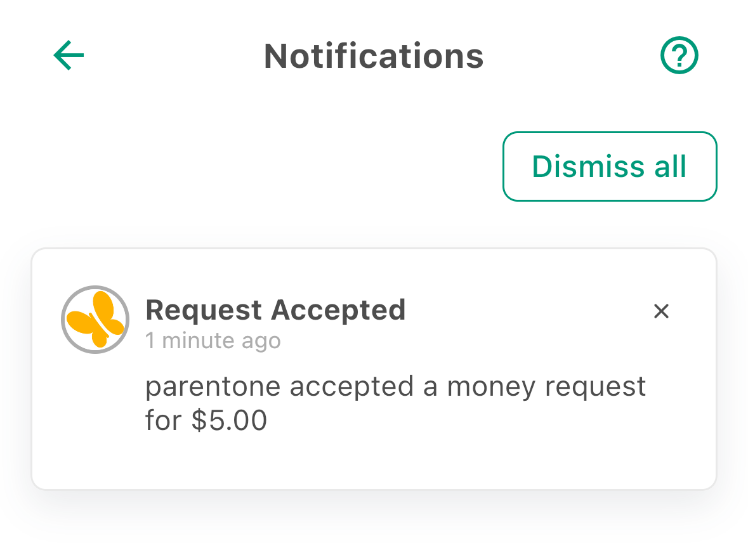Click the 'money request' text in notification

(x=546, y=387)
